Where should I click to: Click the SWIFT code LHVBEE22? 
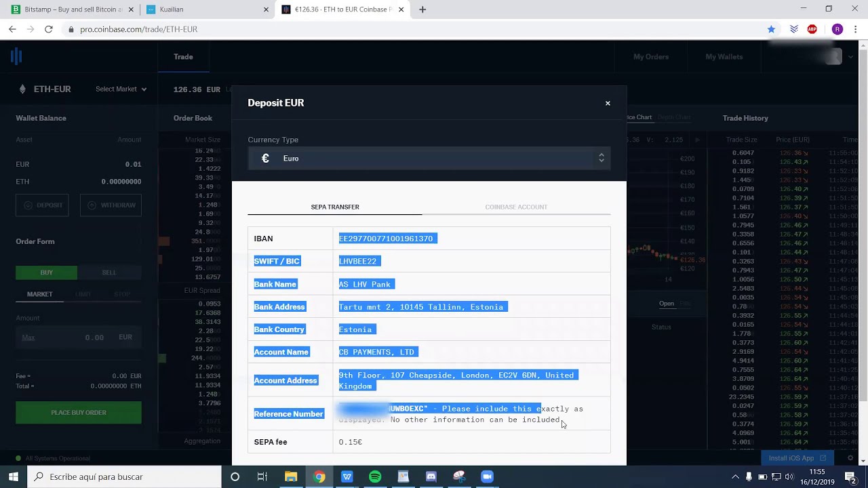[357, 261]
